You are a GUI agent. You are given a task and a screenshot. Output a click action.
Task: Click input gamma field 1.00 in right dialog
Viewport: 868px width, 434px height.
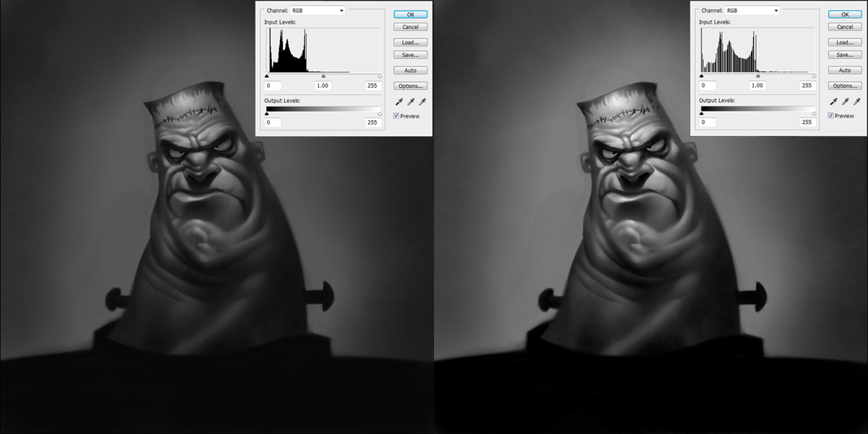coord(757,85)
